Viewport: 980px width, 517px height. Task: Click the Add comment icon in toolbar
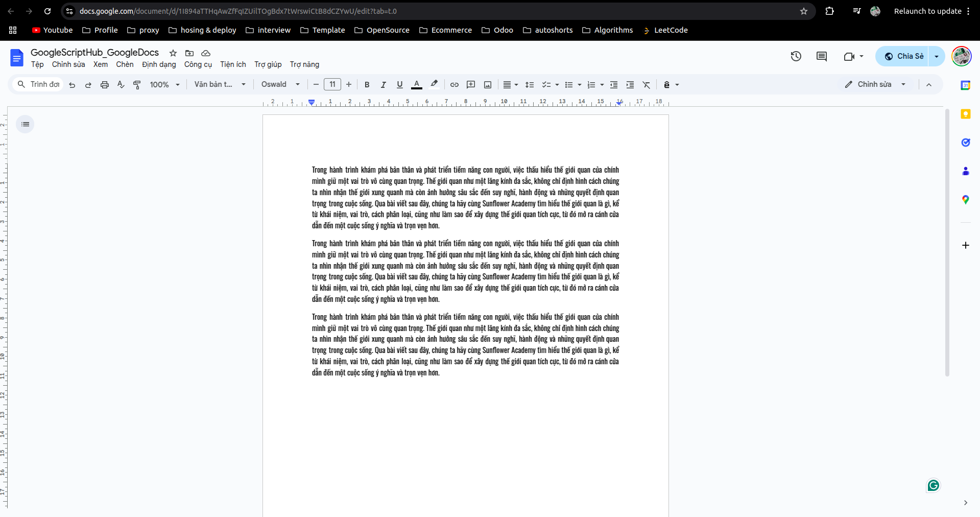click(x=471, y=85)
